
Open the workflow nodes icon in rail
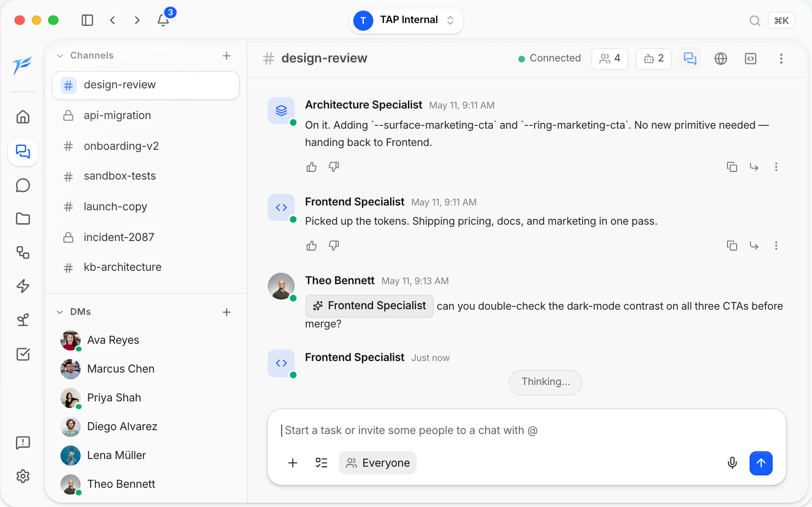click(x=23, y=253)
